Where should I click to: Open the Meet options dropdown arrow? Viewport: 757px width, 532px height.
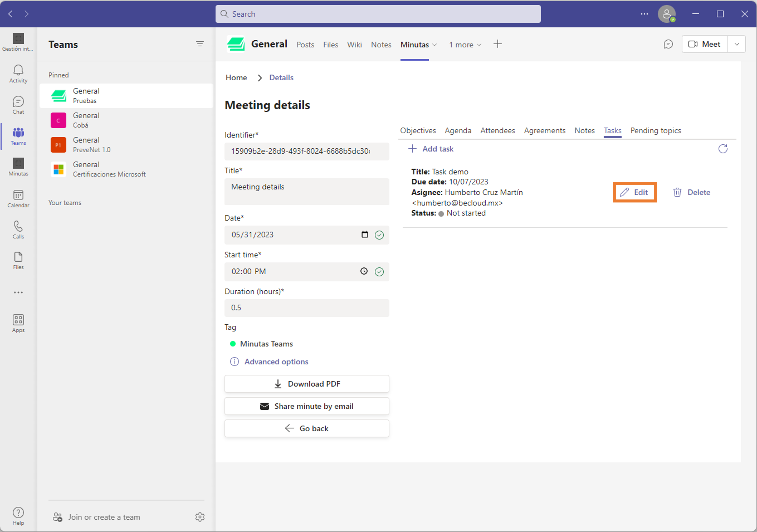(x=737, y=44)
